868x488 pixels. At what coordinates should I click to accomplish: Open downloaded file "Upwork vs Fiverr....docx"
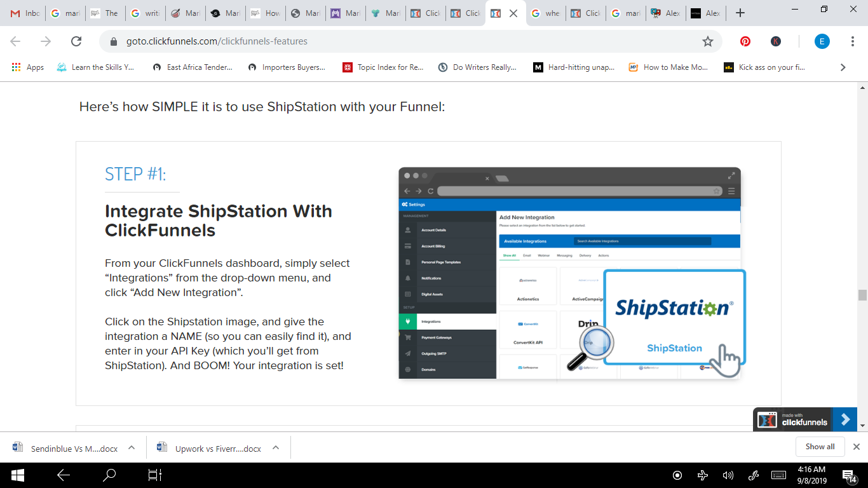tap(210, 448)
